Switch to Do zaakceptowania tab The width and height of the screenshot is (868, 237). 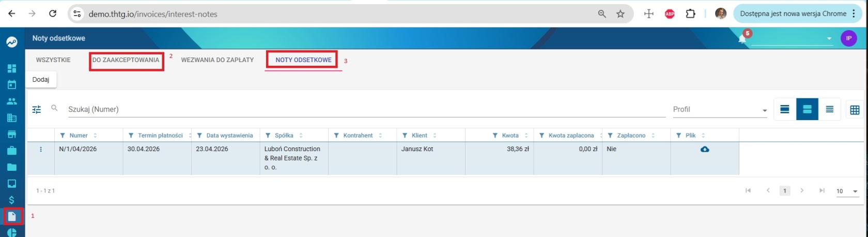point(126,60)
